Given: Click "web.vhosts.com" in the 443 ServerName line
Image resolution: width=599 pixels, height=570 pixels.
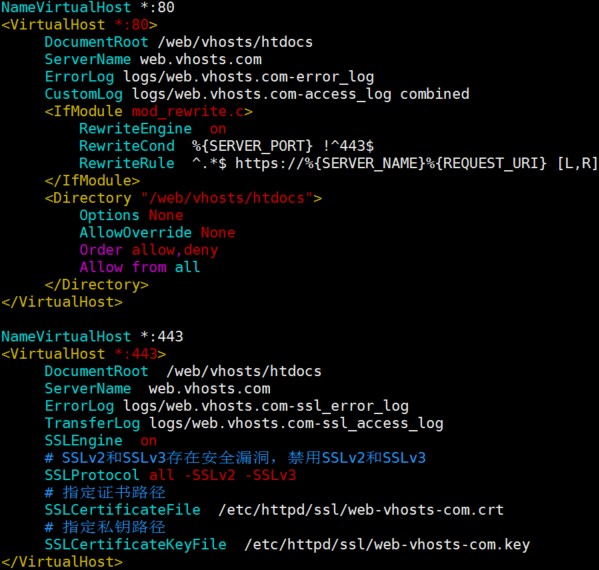Looking at the screenshot, I should pyautogui.click(x=209, y=389).
